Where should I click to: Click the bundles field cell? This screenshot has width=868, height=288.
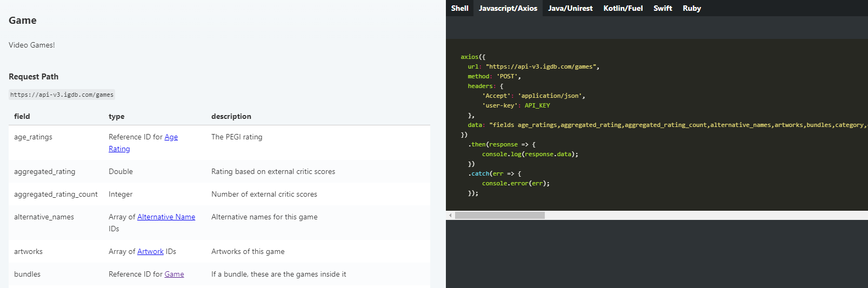27,274
